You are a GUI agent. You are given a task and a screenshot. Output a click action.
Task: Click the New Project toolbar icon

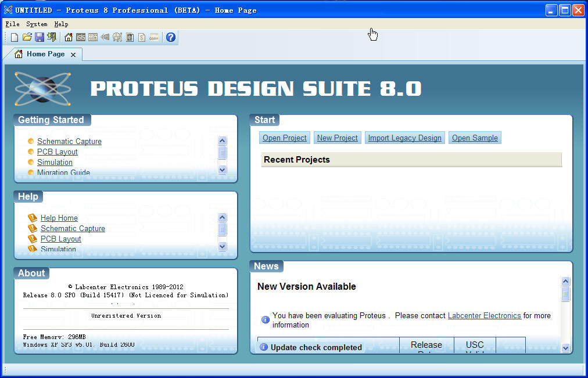pos(13,37)
